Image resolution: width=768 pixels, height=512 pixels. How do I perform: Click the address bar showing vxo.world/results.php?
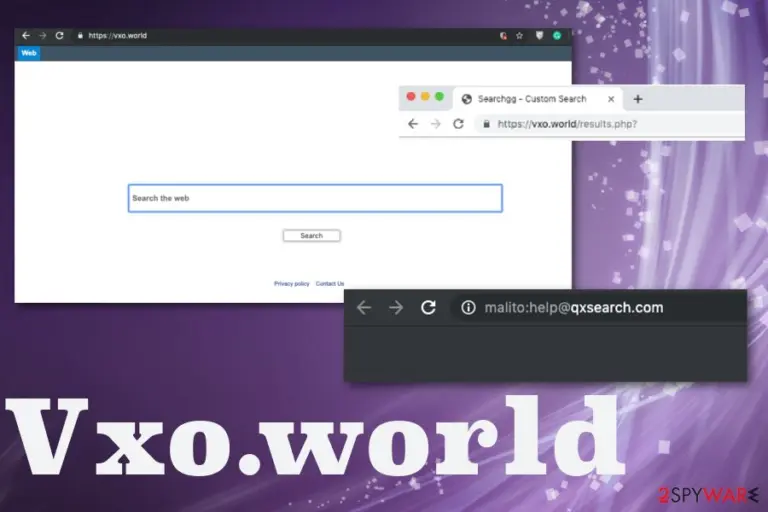[610, 124]
